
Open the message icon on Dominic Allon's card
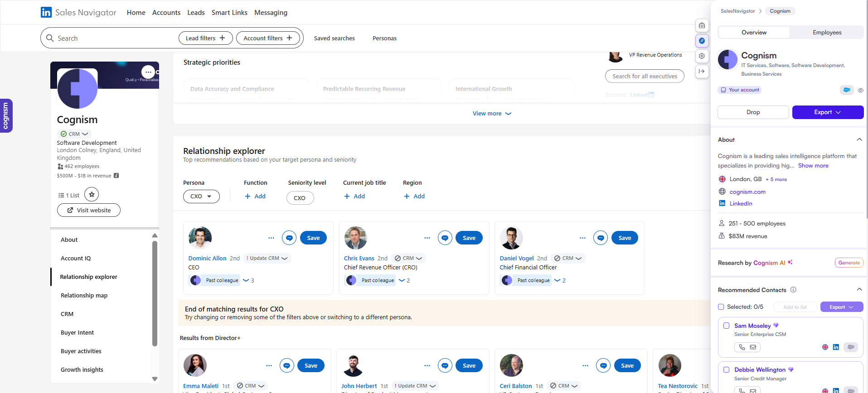point(289,238)
